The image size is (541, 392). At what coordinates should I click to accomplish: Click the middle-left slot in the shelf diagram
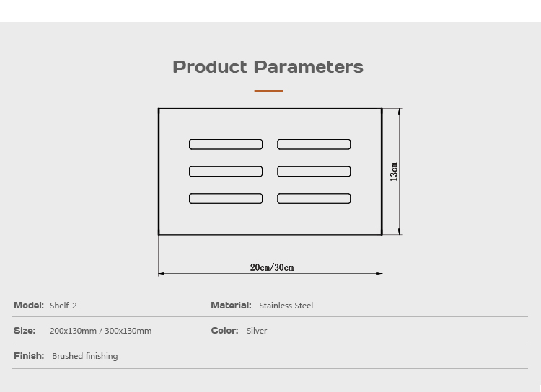(x=226, y=171)
